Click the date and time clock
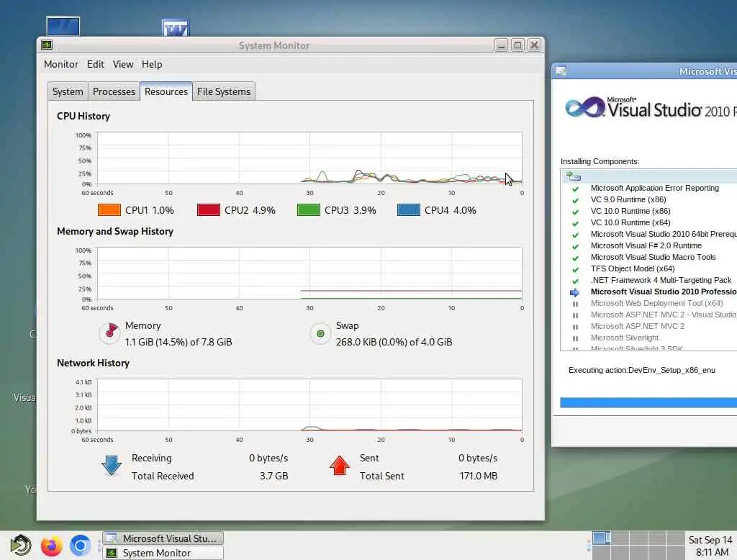The height and width of the screenshot is (560, 737). click(x=710, y=546)
